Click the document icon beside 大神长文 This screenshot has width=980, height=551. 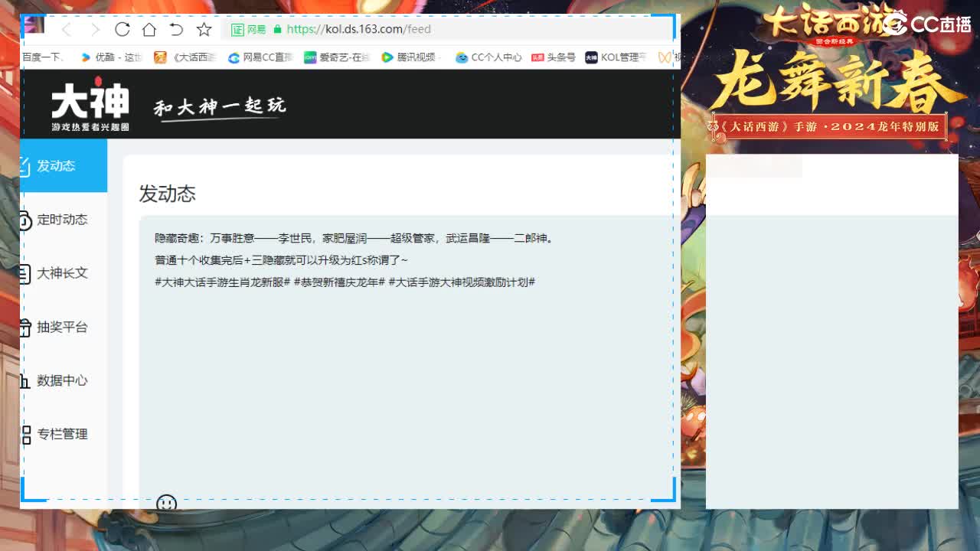(25, 273)
